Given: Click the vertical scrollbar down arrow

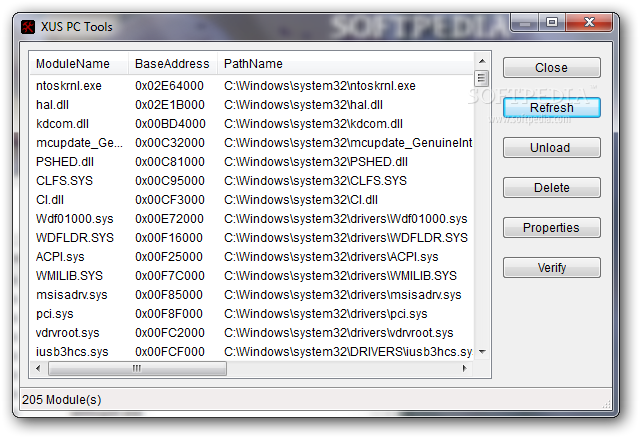Looking at the screenshot, I should pos(482,351).
